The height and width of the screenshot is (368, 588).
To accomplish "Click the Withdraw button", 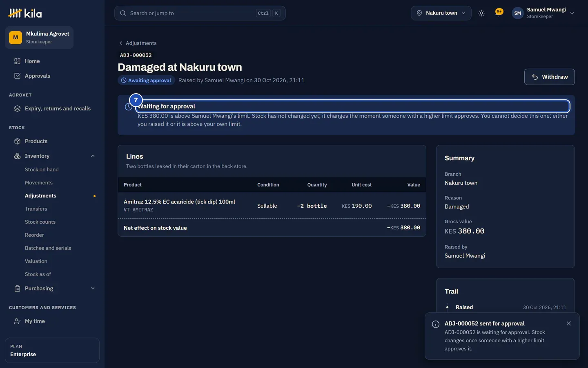I will tap(550, 77).
